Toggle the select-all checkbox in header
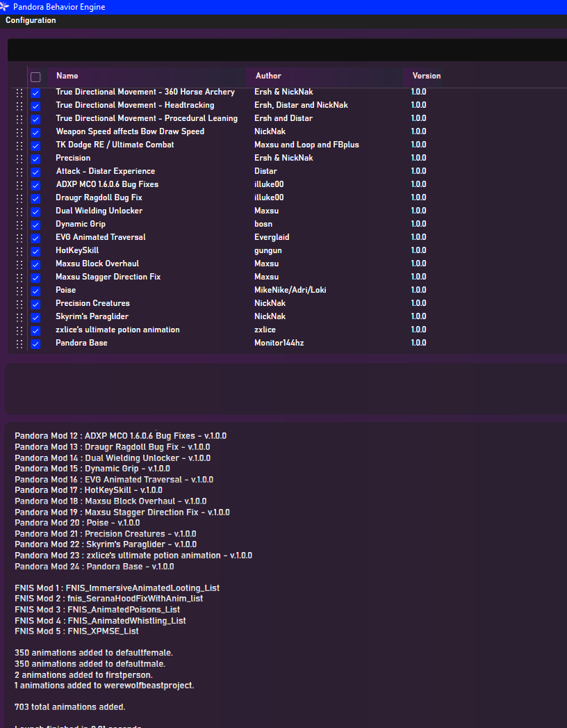 (x=35, y=77)
